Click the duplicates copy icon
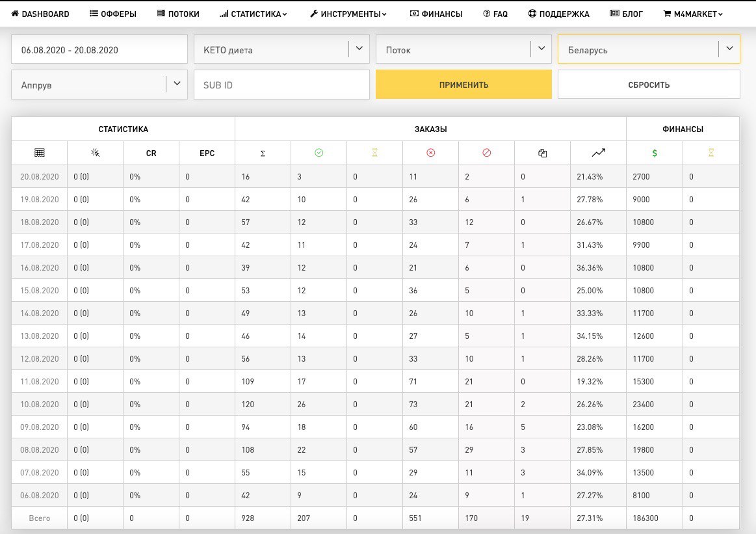Screen dimensions: 756x534 coord(542,153)
